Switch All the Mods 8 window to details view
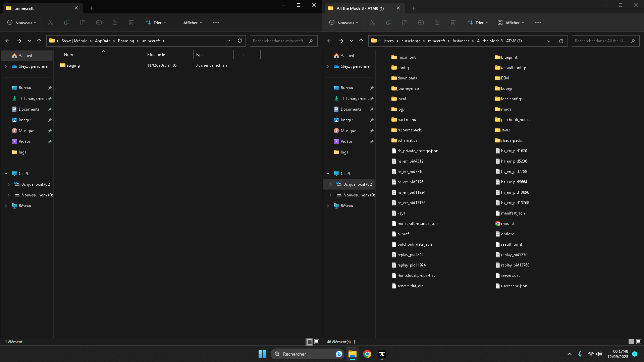 [x=631, y=342]
